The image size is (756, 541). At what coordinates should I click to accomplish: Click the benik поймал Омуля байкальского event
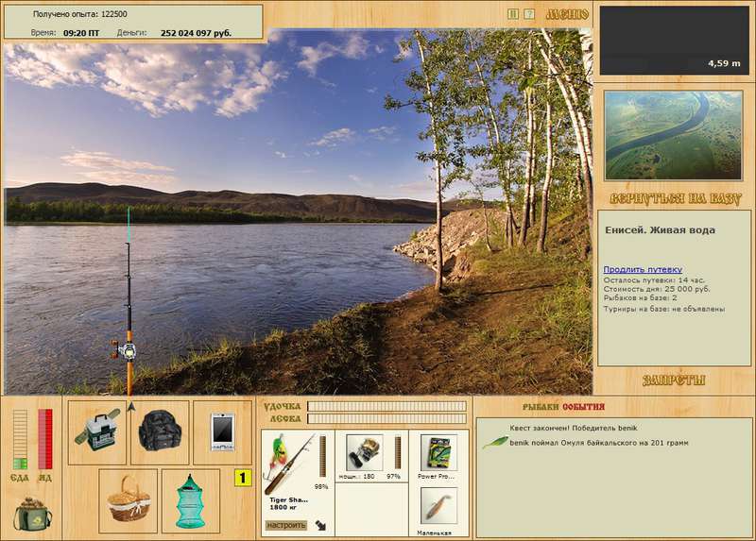[x=599, y=443]
